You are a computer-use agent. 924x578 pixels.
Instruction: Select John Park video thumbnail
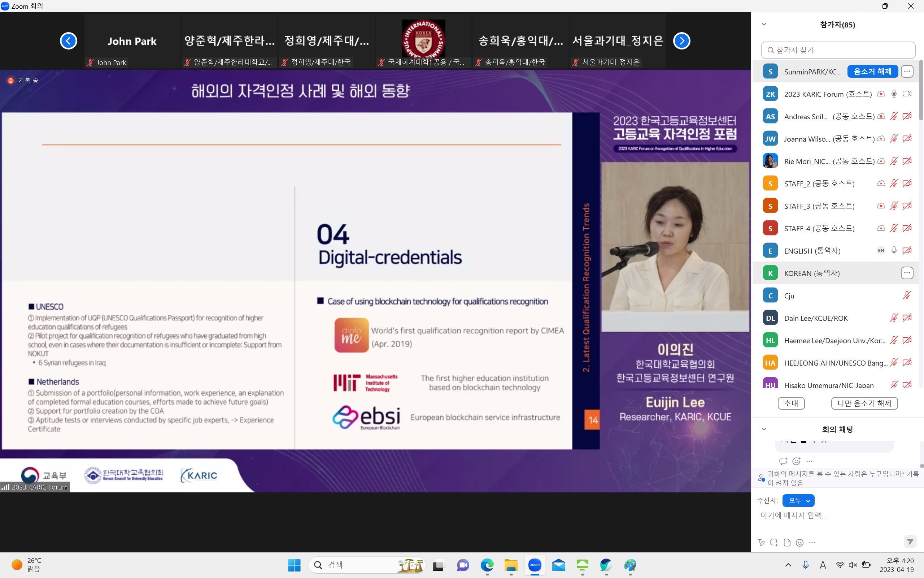132,41
